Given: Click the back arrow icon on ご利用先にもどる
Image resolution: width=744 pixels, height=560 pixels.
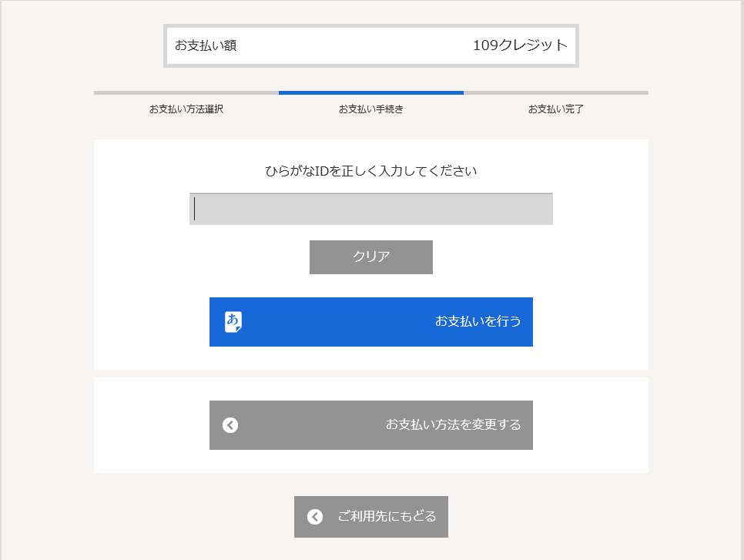Looking at the screenshot, I should (x=313, y=517).
